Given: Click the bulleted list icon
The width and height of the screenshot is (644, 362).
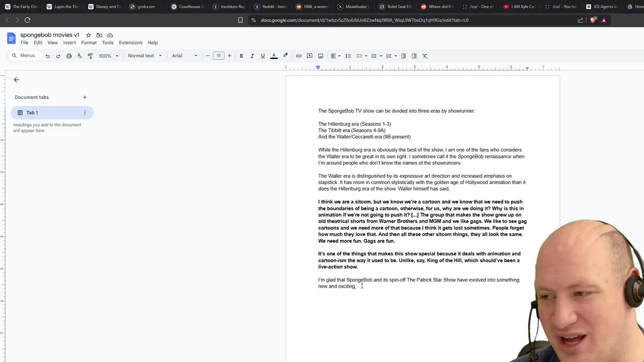Looking at the screenshot, I should (x=374, y=56).
